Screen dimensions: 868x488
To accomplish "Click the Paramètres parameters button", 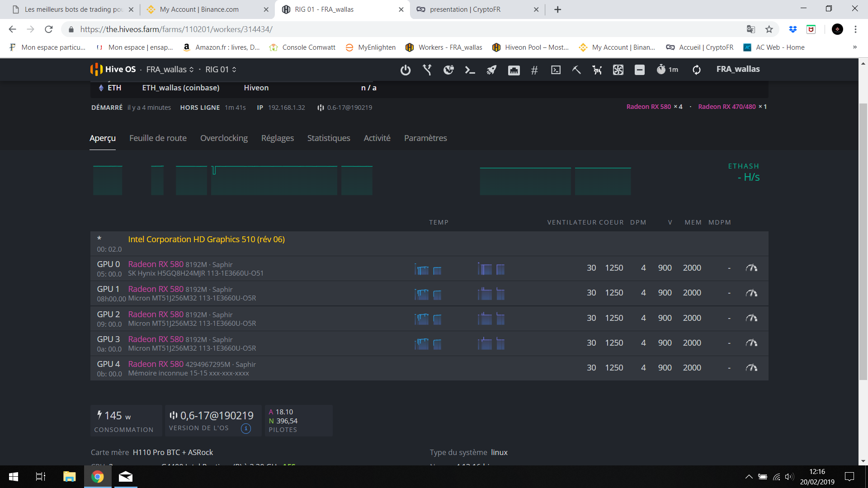I will tap(426, 138).
